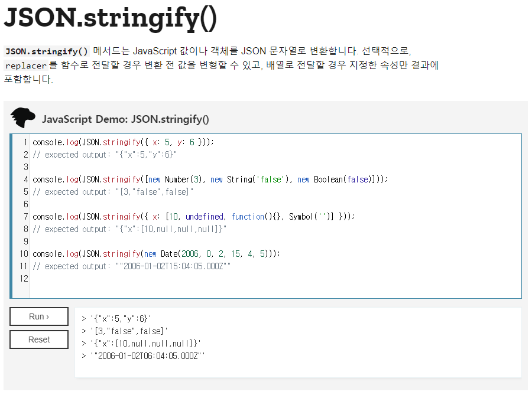Click the MDN dinosaur logo icon
Screen dimensions: 532x395
tap(22, 117)
